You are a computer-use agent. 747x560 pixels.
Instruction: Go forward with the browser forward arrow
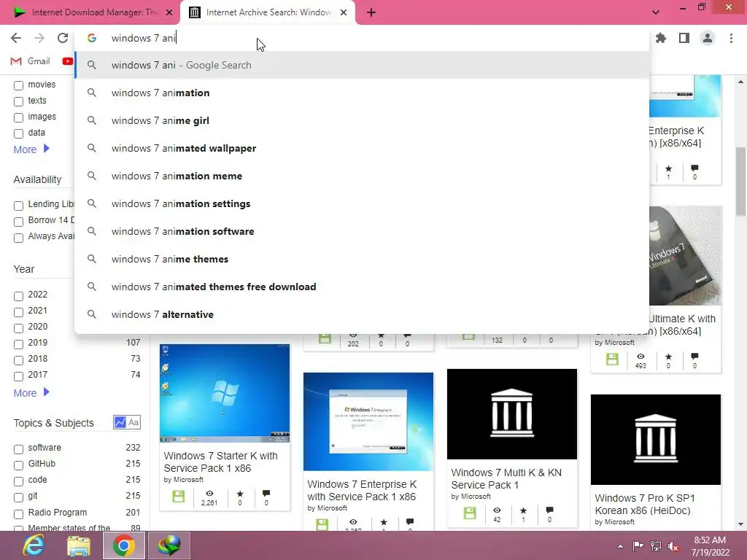coord(39,38)
